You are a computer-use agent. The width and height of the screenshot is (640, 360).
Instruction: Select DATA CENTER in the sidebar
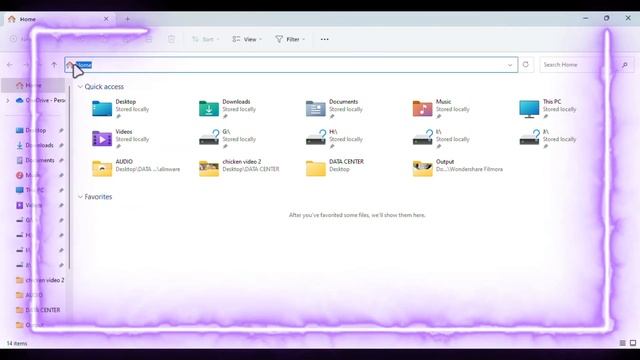pos(38,310)
